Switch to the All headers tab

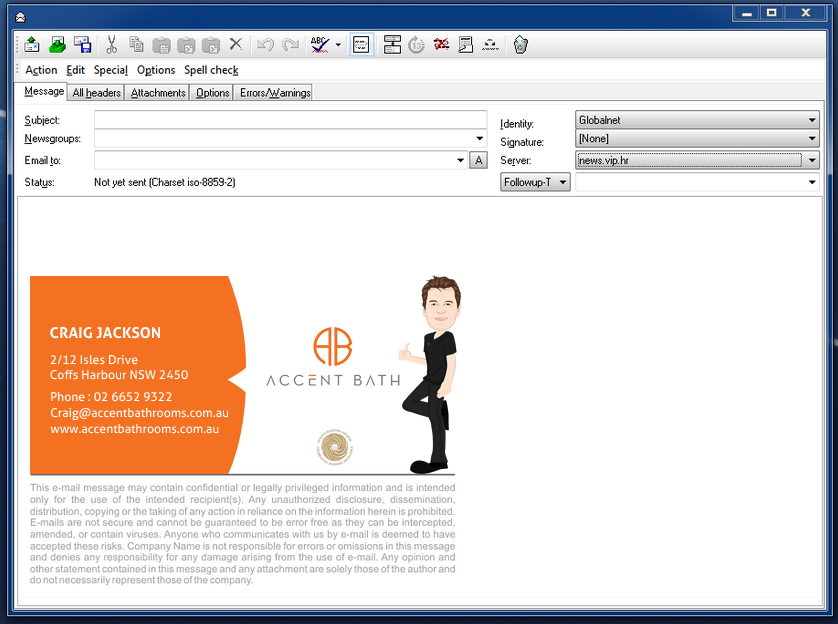(x=96, y=93)
